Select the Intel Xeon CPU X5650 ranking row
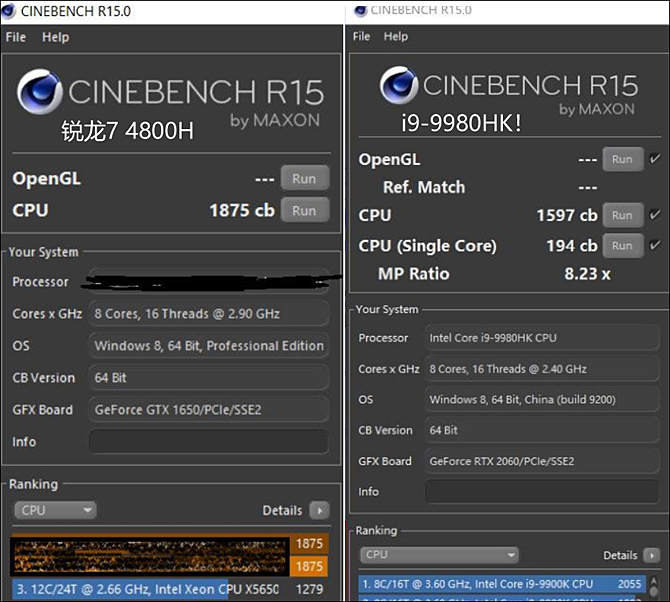The width and height of the screenshot is (670, 602). [170, 589]
